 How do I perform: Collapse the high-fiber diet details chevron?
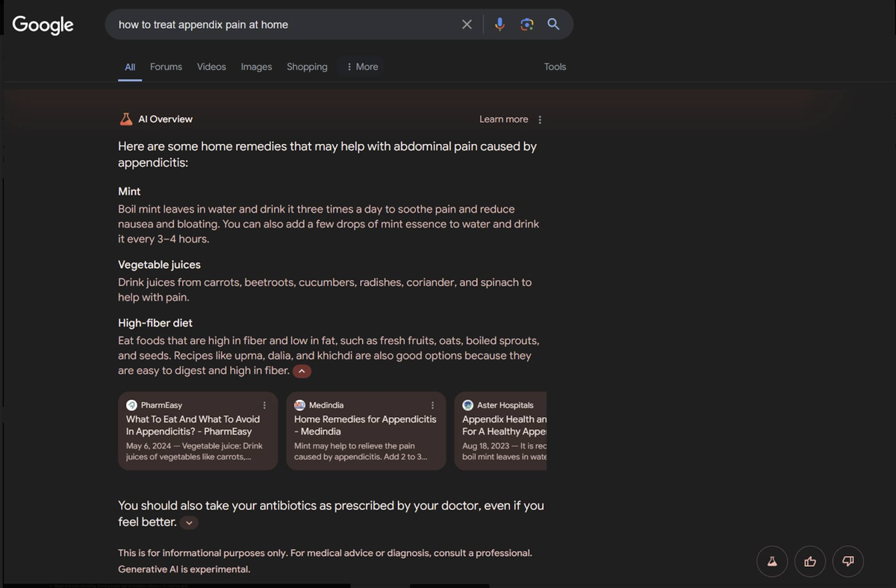(x=302, y=370)
